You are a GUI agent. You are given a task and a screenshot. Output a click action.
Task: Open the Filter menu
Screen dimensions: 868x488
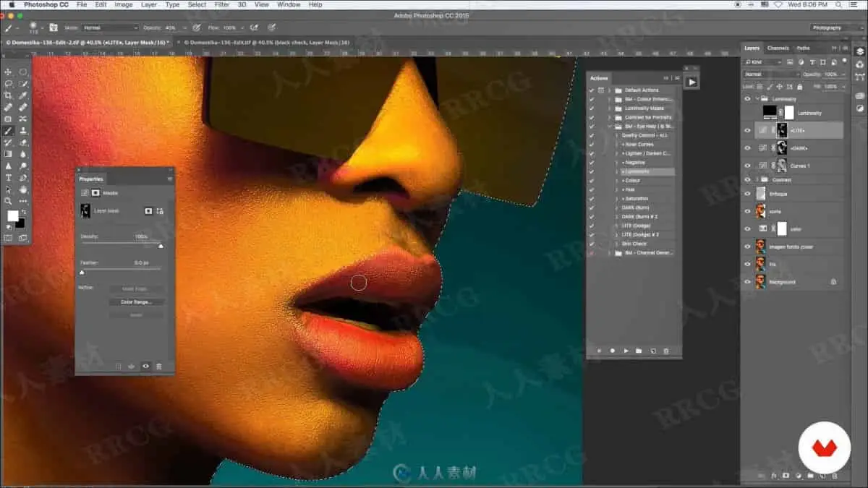pos(222,4)
